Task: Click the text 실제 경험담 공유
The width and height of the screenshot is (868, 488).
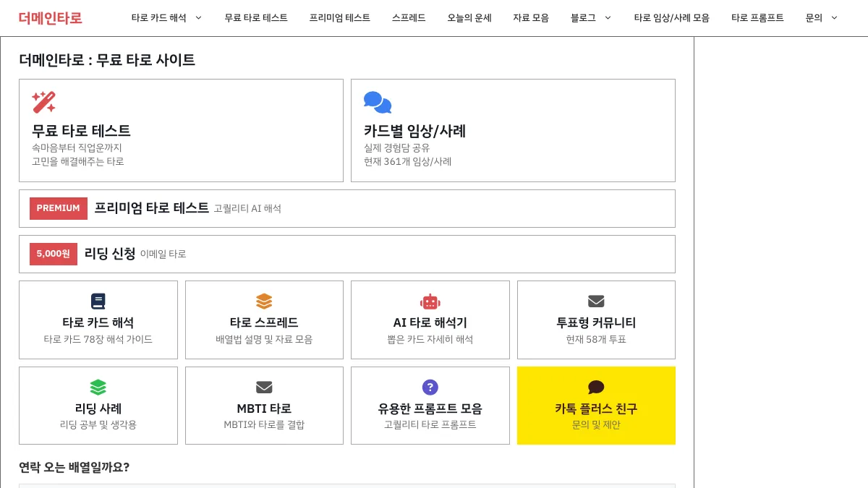Action: point(396,147)
